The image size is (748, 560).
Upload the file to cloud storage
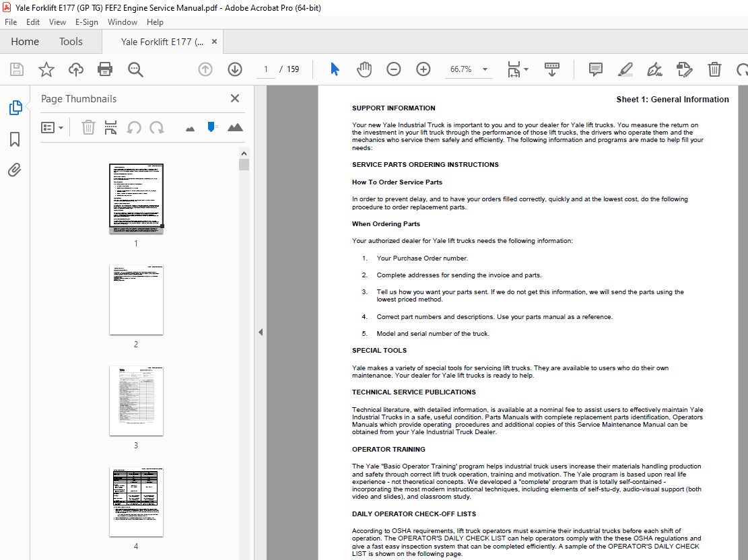point(76,69)
